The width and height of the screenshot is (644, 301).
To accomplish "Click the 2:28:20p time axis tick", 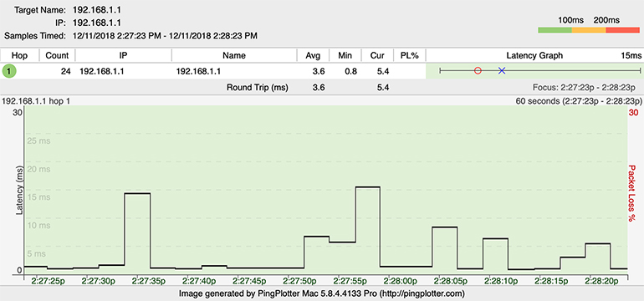I will [x=601, y=281].
